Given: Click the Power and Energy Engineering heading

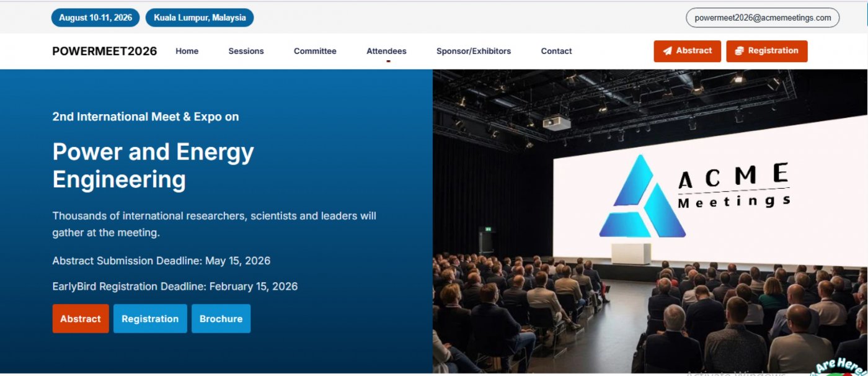Looking at the screenshot, I should [x=153, y=166].
